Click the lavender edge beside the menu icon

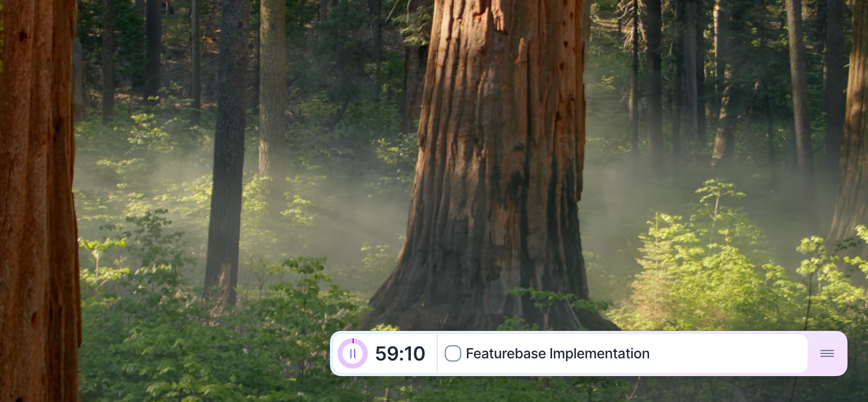[x=841, y=354]
